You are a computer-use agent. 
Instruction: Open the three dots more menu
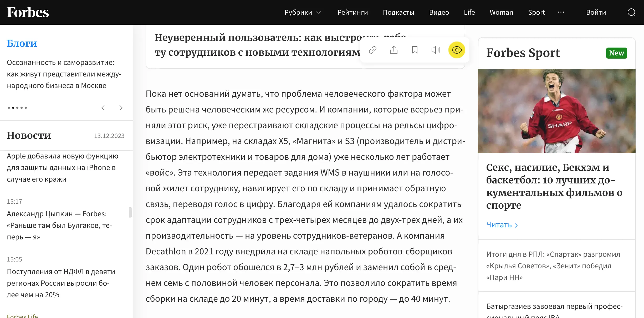pyautogui.click(x=561, y=12)
